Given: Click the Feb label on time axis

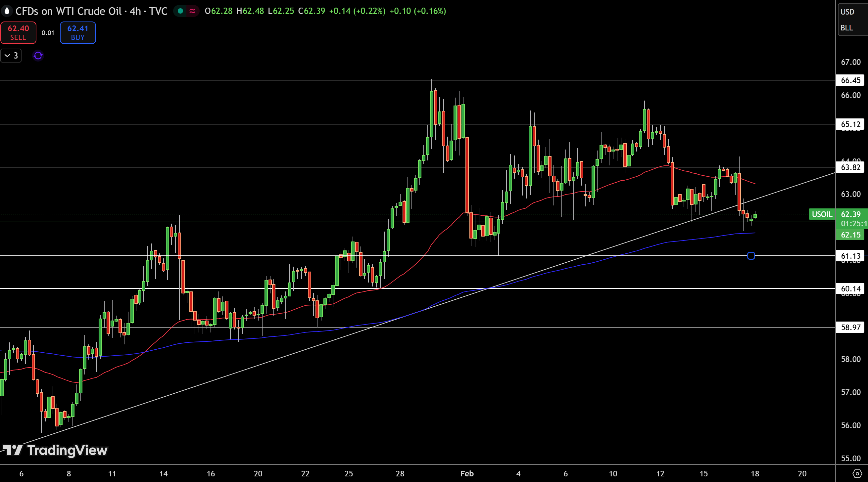Looking at the screenshot, I should pyautogui.click(x=467, y=474).
